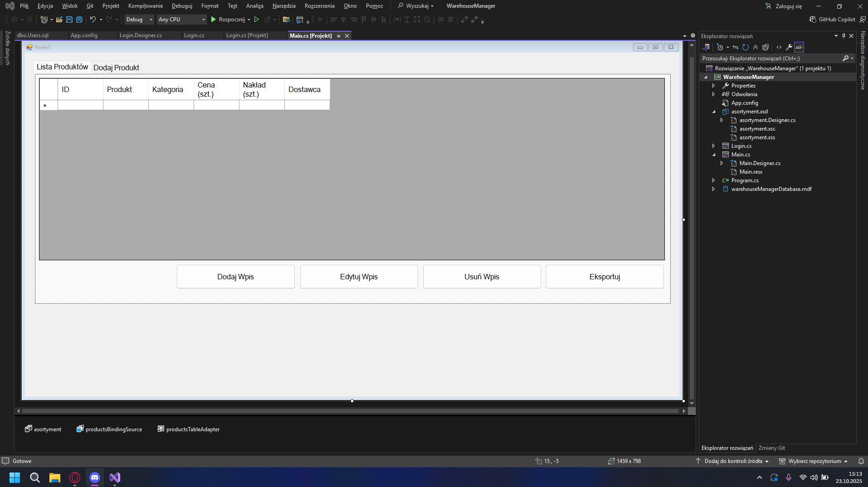Click the Eksportuj button
The image size is (868, 487).
pos(605,277)
